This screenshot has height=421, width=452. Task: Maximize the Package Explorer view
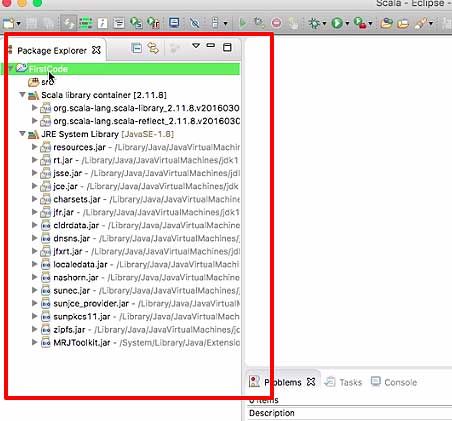coord(227,47)
